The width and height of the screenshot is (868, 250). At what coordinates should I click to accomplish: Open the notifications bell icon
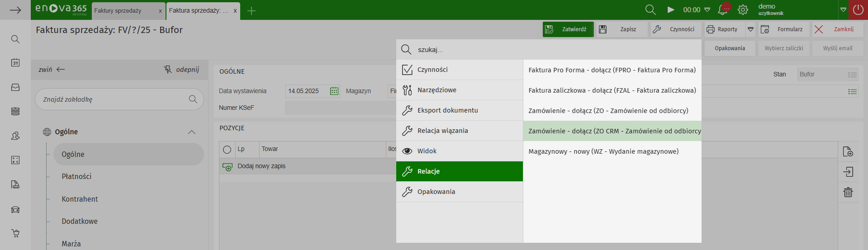(723, 10)
